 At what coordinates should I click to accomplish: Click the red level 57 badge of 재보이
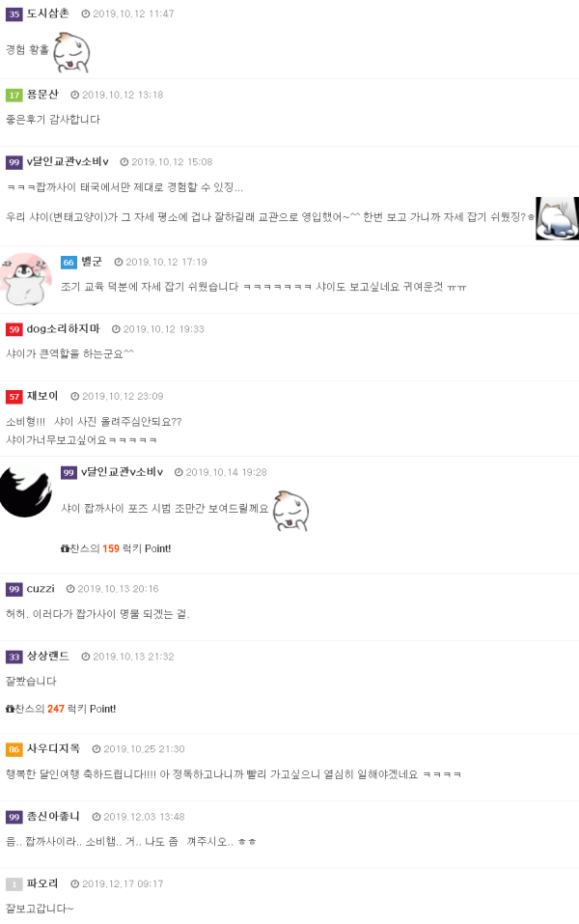click(14, 397)
